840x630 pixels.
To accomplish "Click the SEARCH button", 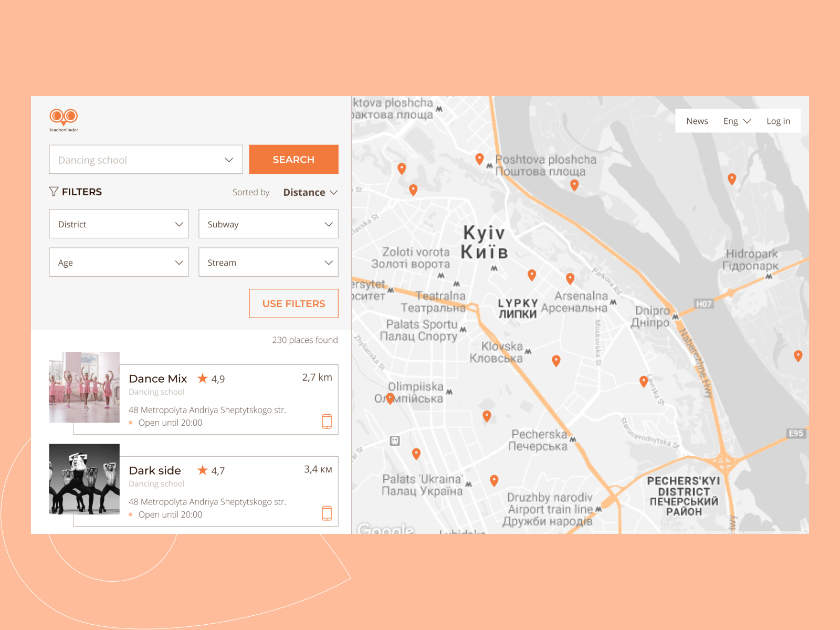I will pyautogui.click(x=293, y=159).
